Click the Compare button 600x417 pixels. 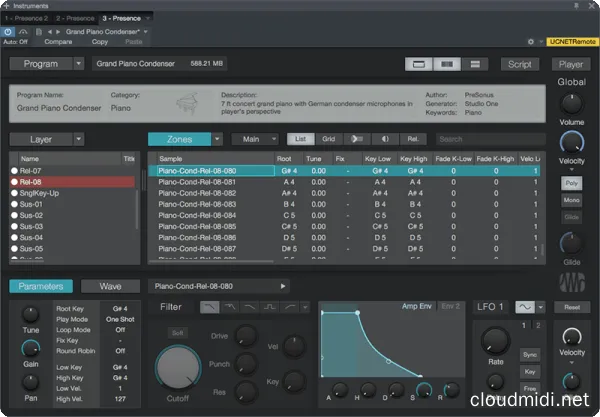click(x=58, y=42)
